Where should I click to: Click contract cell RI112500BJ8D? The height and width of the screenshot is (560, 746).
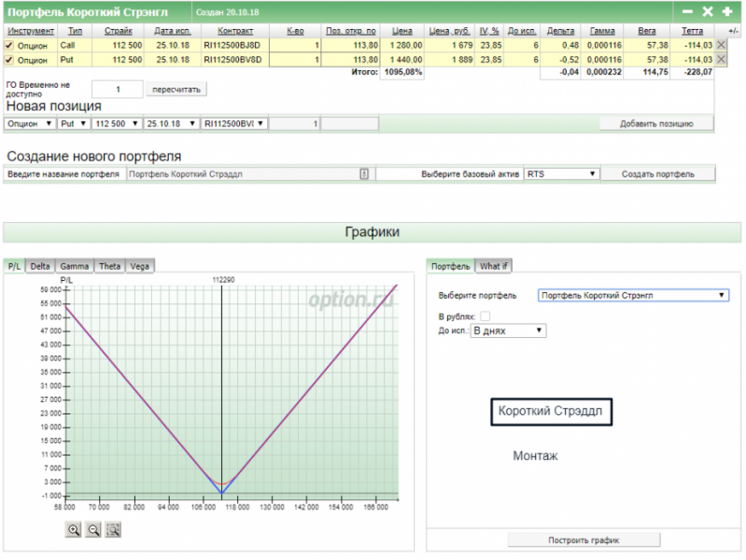[232, 45]
